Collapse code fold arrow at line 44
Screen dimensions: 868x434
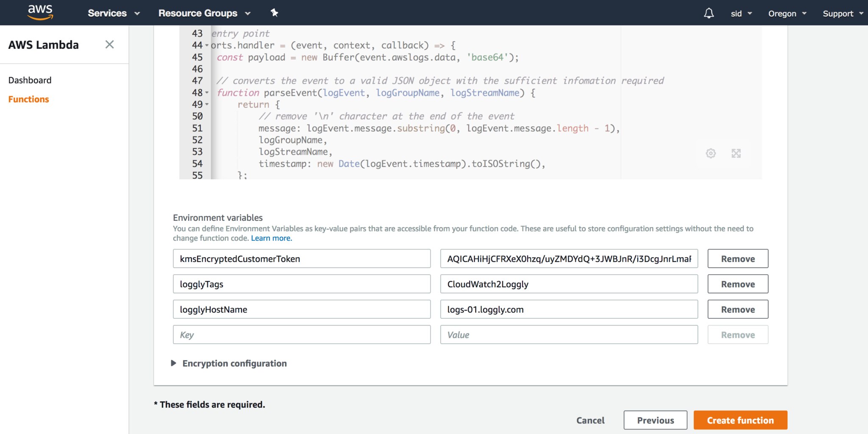[x=207, y=45]
